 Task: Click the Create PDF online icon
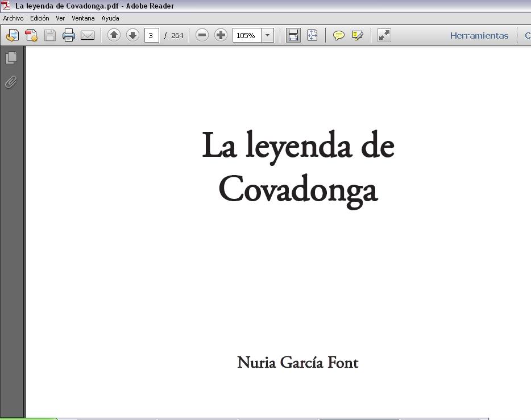31,35
